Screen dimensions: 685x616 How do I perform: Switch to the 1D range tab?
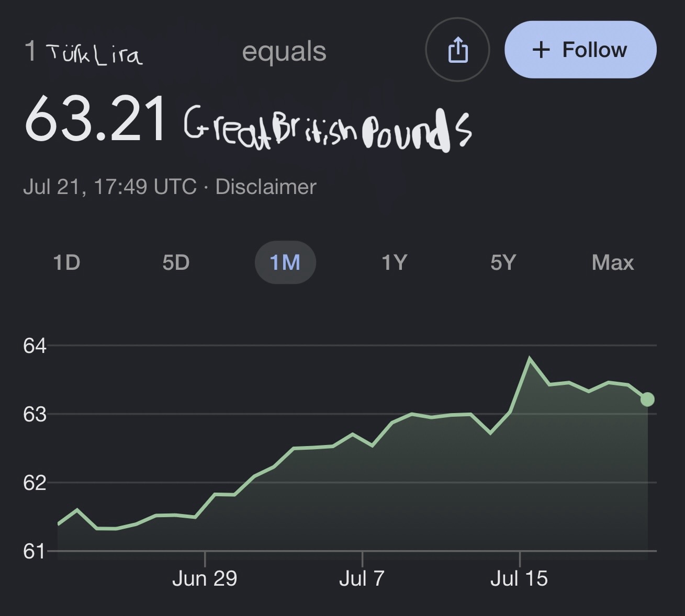click(x=66, y=262)
